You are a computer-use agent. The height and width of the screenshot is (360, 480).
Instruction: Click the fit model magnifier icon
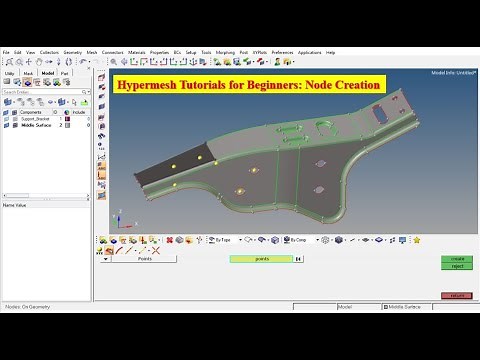(114, 62)
